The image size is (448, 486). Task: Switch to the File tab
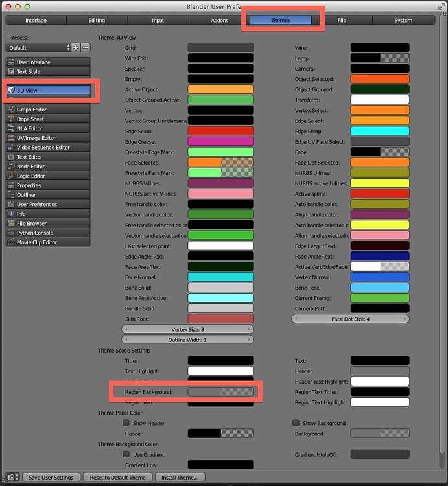(x=342, y=20)
